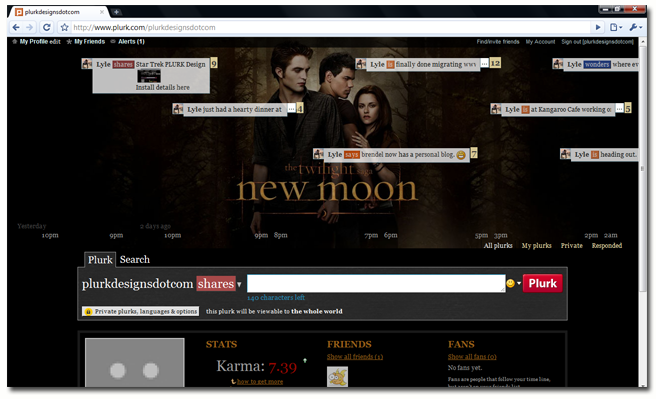Click the plurk message text box

[x=376, y=284]
